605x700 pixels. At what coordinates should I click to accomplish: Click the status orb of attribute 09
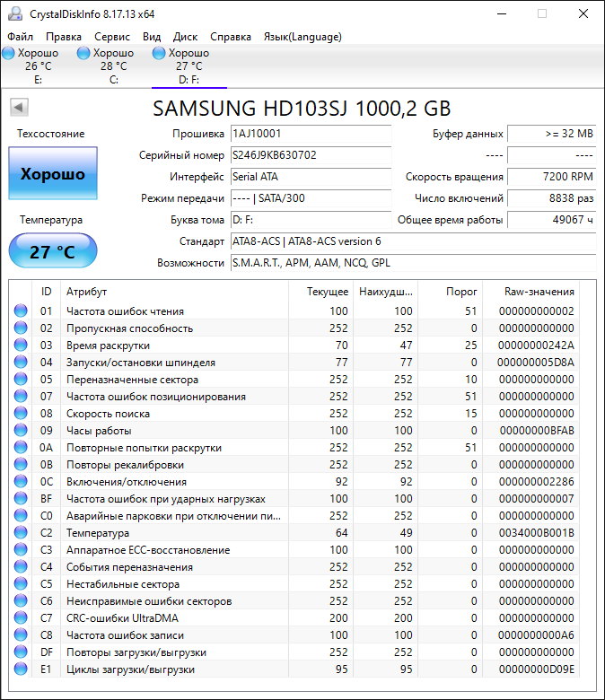pyautogui.click(x=21, y=431)
